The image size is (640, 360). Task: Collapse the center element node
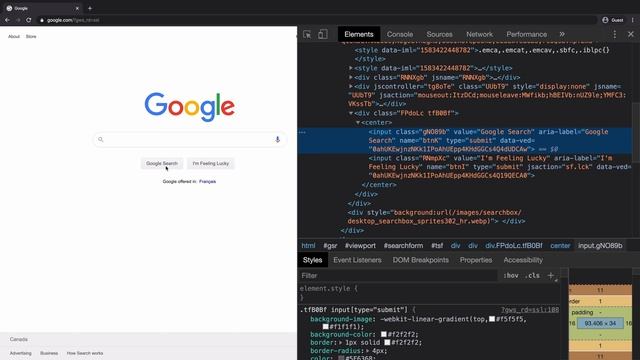[x=358, y=122]
